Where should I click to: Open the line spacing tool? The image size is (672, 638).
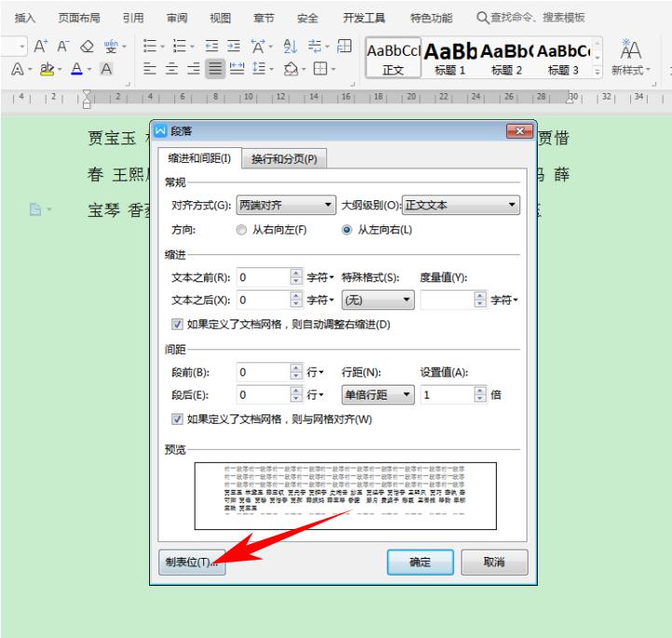click(x=259, y=69)
